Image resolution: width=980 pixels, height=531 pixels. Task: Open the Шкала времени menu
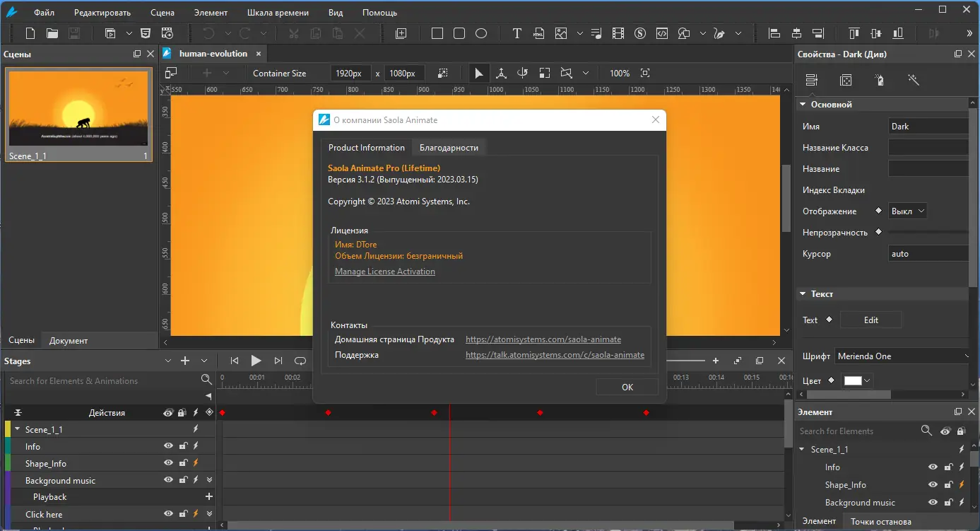coord(278,13)
